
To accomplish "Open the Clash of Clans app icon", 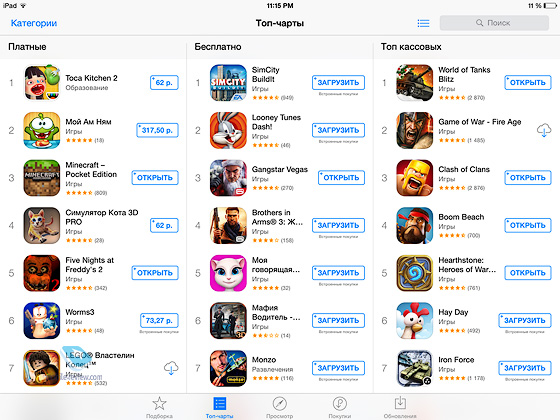I will [415, 178].
